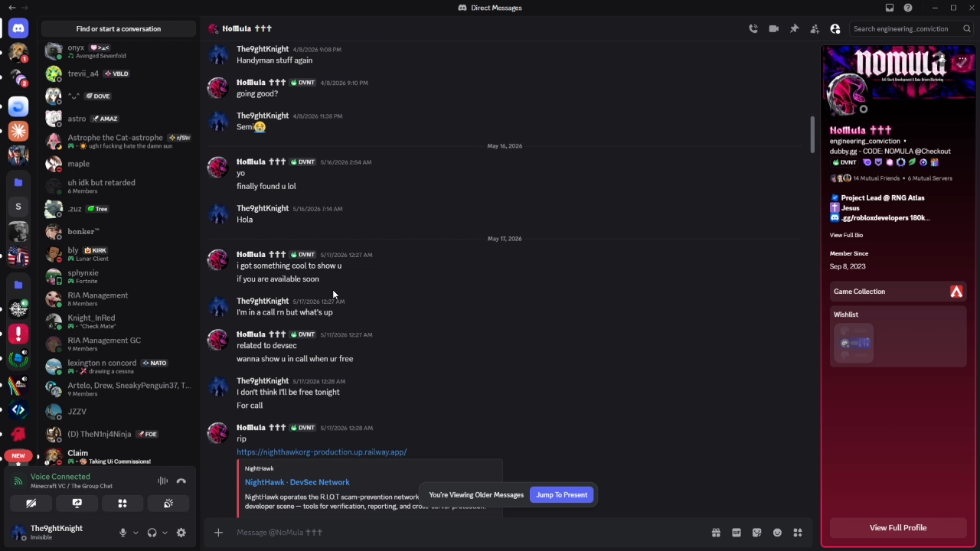Expand headphone output options arrow
The height and width of the screenshot is (551, 980).
(165, 533)
